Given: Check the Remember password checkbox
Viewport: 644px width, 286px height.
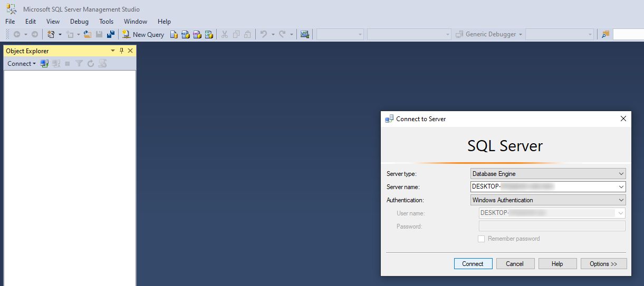Looking at the screenshot, I should point(481,239).
